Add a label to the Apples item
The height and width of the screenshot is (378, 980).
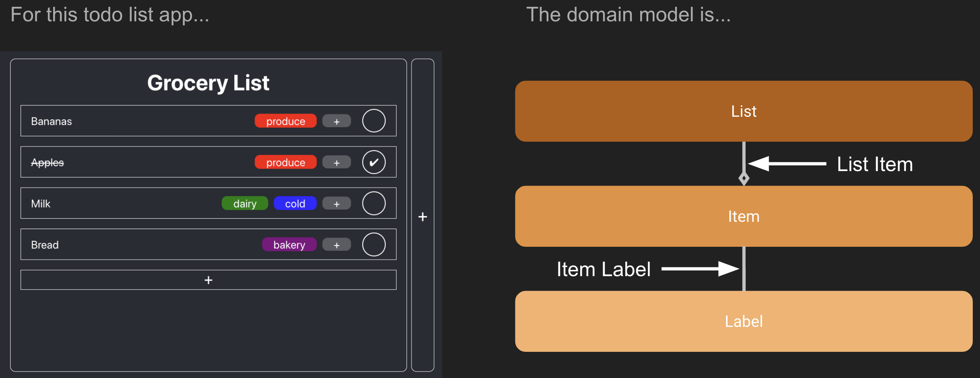(337, 162)
